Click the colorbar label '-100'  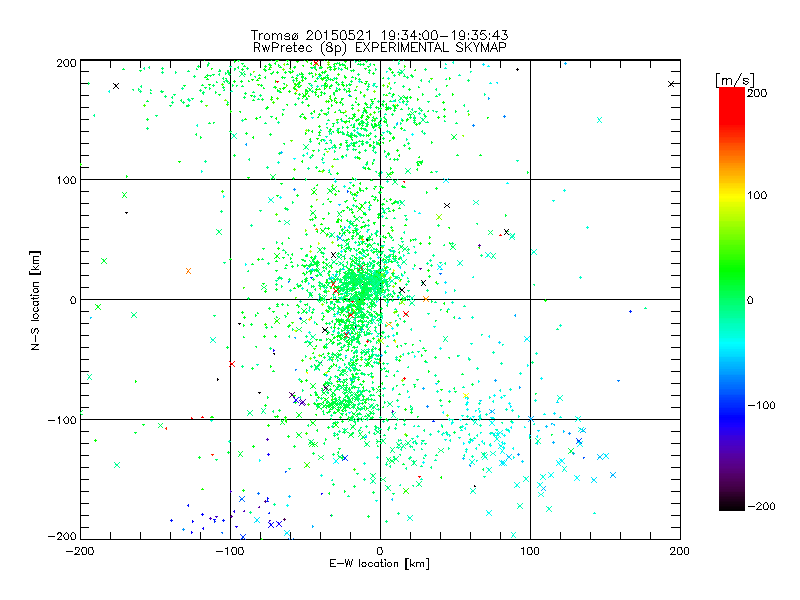pyautogui.click(x=761, y=405)
